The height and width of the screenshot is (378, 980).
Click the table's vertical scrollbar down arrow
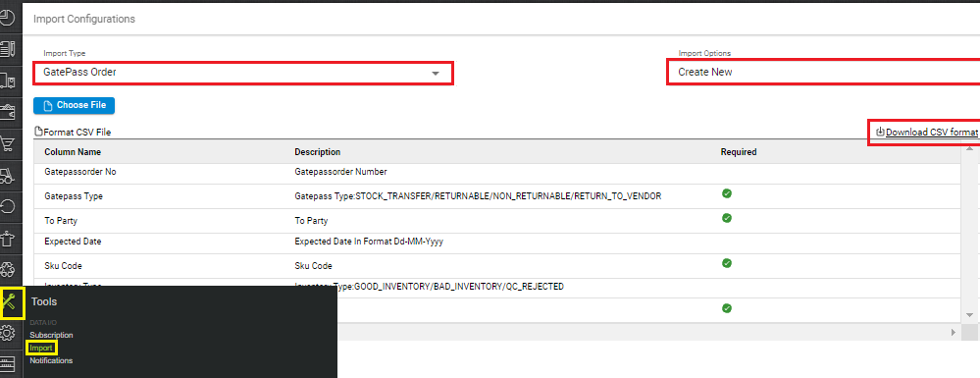(x=969, y=315)
